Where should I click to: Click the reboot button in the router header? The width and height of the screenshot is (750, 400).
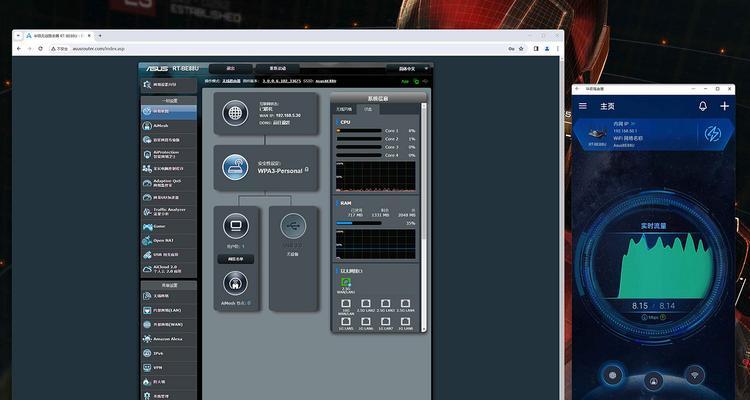point(277,68)
